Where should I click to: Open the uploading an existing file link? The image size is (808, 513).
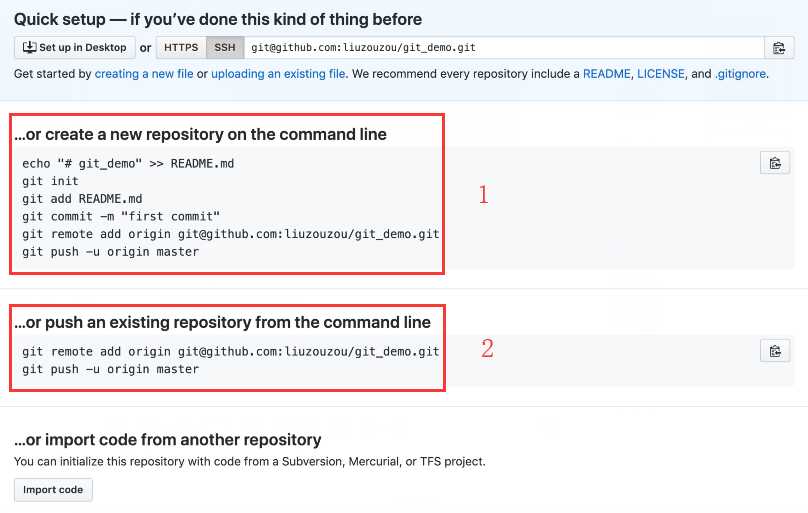coord(278,74)
